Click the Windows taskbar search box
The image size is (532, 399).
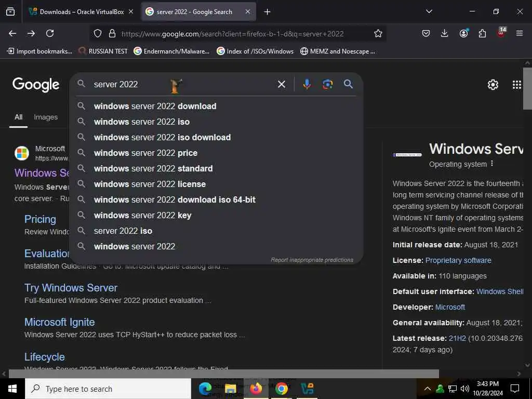click(x=108, y=389)
